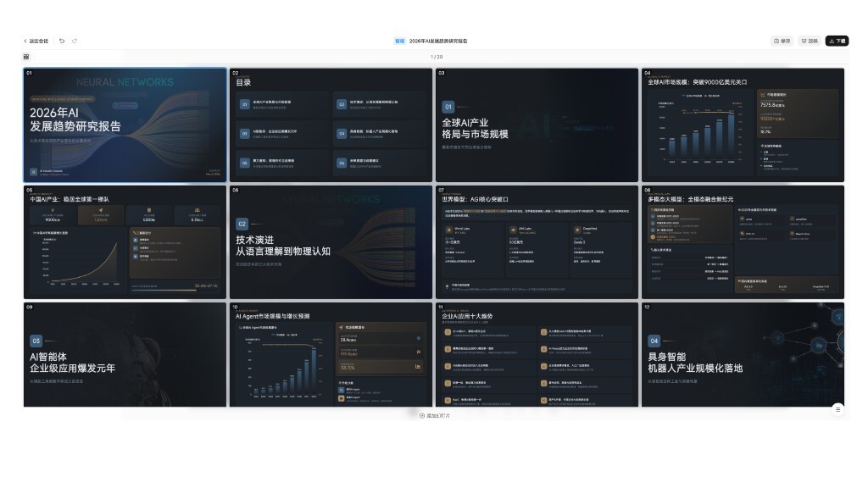868x488 pixels.
Task: Toggle the grid view icon
Action: click(x=26, y=57)
